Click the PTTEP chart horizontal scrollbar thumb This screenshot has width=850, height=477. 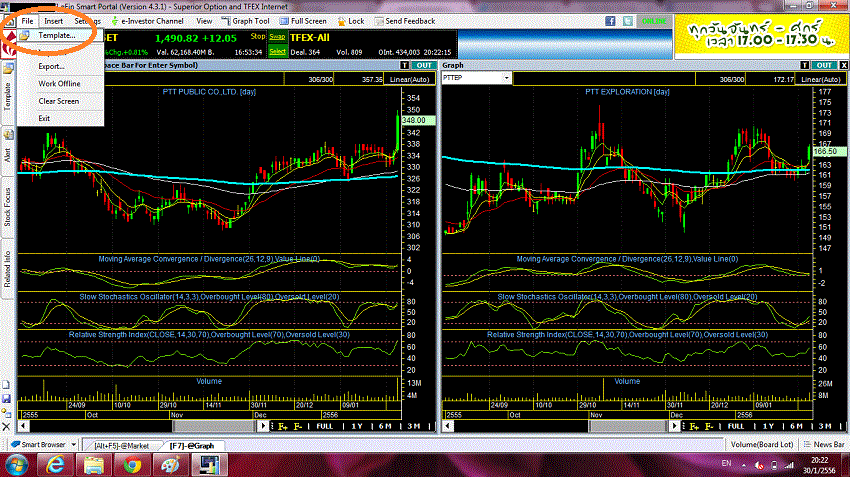click(628, 426)
